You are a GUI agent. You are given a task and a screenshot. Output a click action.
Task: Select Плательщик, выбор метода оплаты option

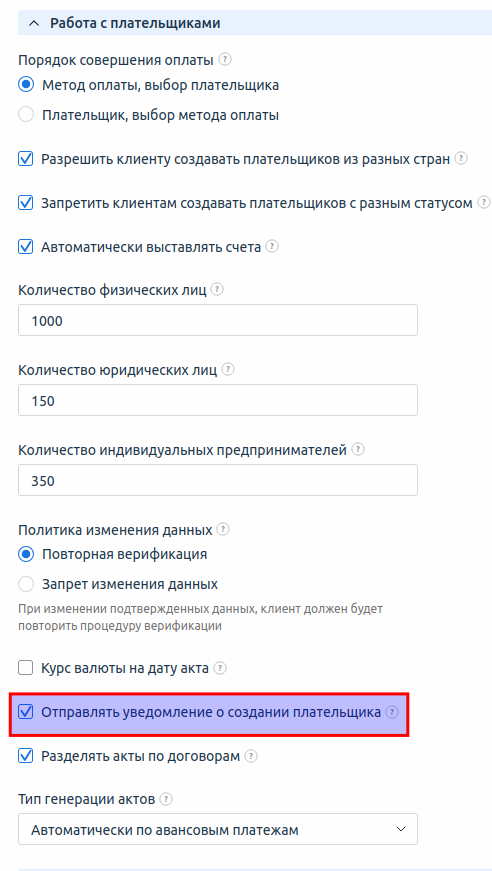[x=26, y=115]
